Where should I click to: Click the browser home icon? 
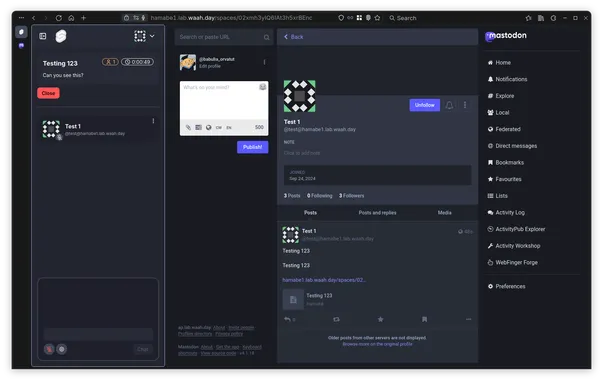pos(71,18)
